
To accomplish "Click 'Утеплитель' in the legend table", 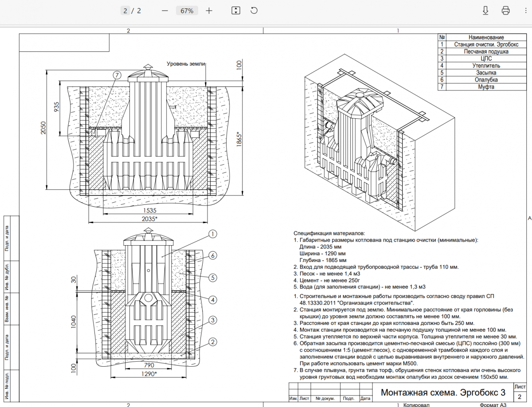I will pos(486,66).
